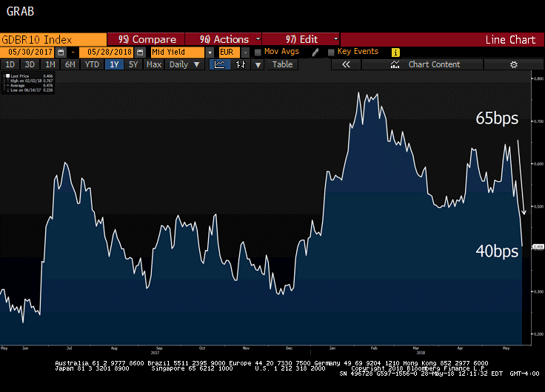
Task: Enable the Mov Avgs checkbox
Action: tap(258, 53)
